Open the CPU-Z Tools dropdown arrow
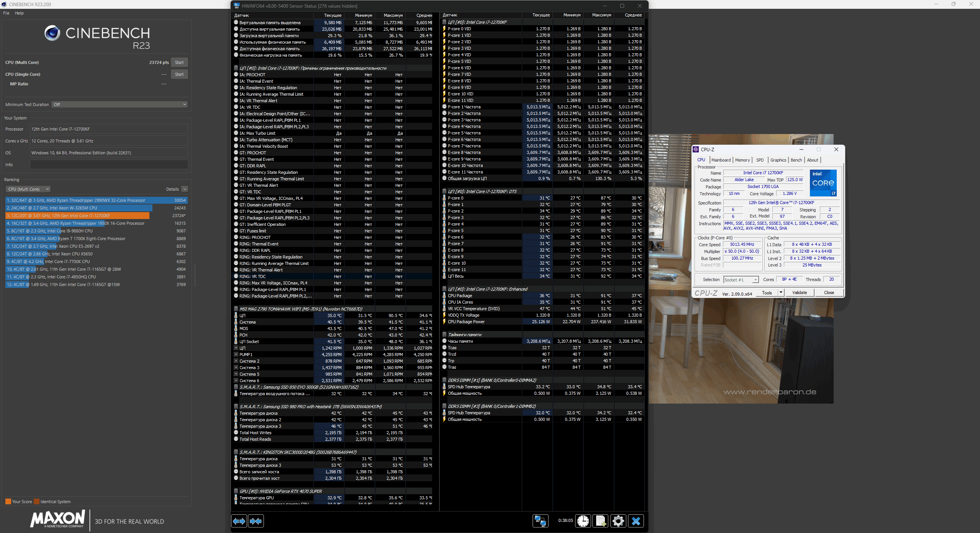This screenshot has height=533, width=980. point(780,293)
